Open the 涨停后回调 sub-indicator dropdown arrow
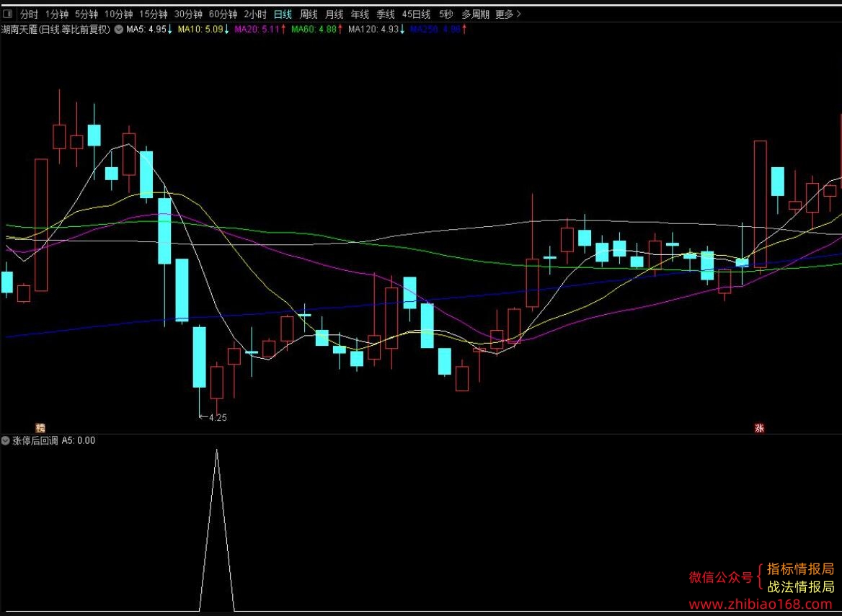842x616 pixels. click(x=5, y=440)
